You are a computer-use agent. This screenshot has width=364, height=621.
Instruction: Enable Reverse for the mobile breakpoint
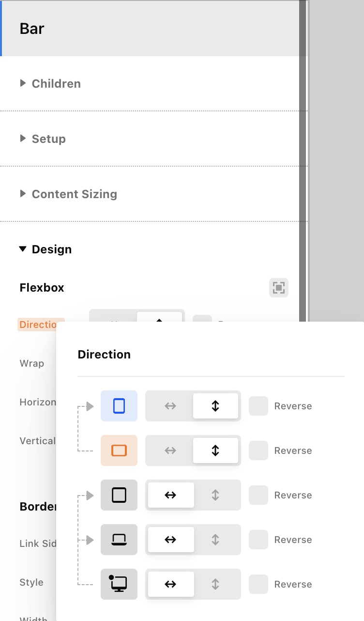pyautogui.click(x=258, y=406)
